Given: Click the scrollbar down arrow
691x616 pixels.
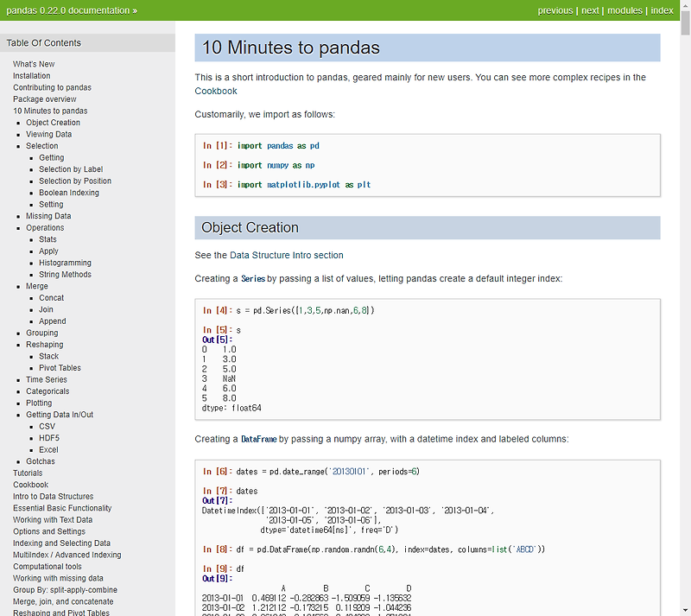Looking at the screenshot, I should (x=685, y=611).
